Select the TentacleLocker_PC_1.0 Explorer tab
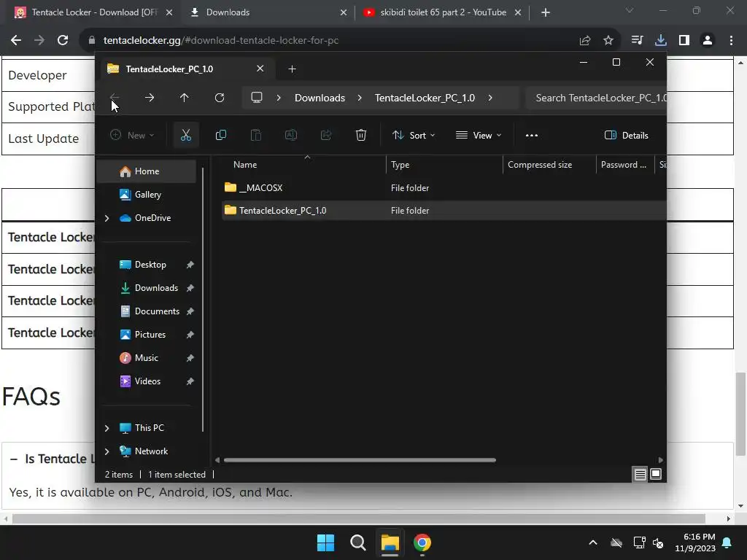Screen dimensions: 747x560 click(186, 69)
